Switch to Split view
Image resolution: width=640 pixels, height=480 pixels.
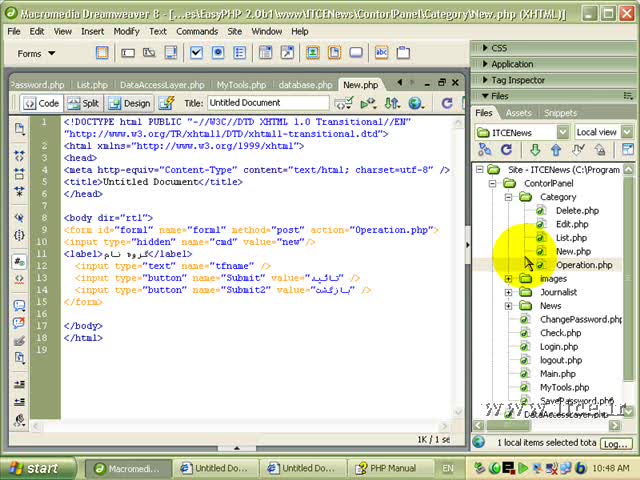click(83, 103)
